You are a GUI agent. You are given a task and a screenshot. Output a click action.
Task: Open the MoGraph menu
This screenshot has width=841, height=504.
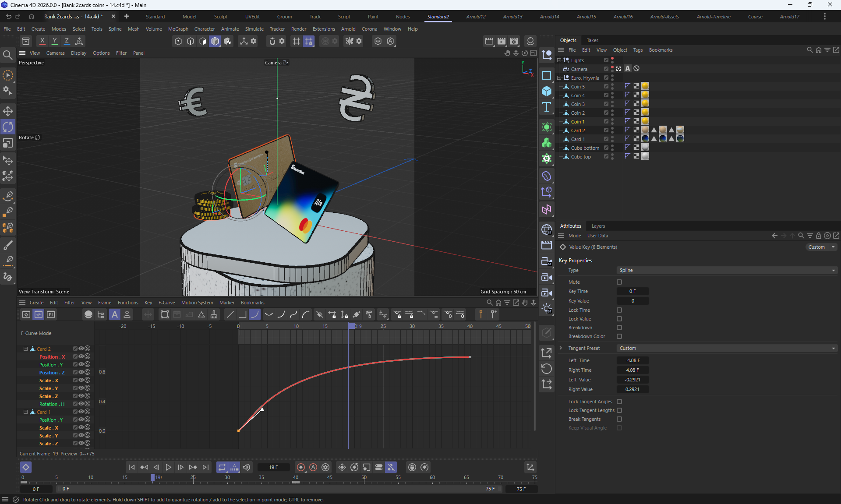pyautogui.click(x=178, y=29)
